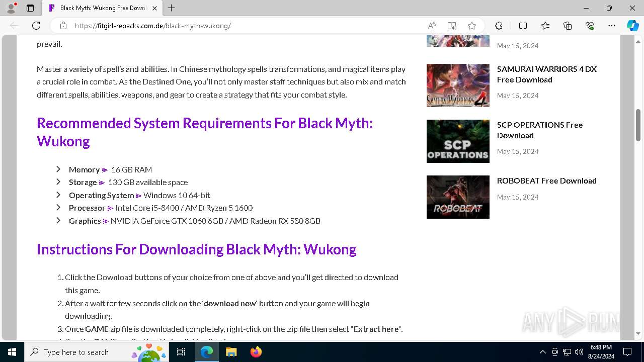Screen dimensions: 644x362
Task: Select the '130 GB available space' text
Action: pos(148,183)
